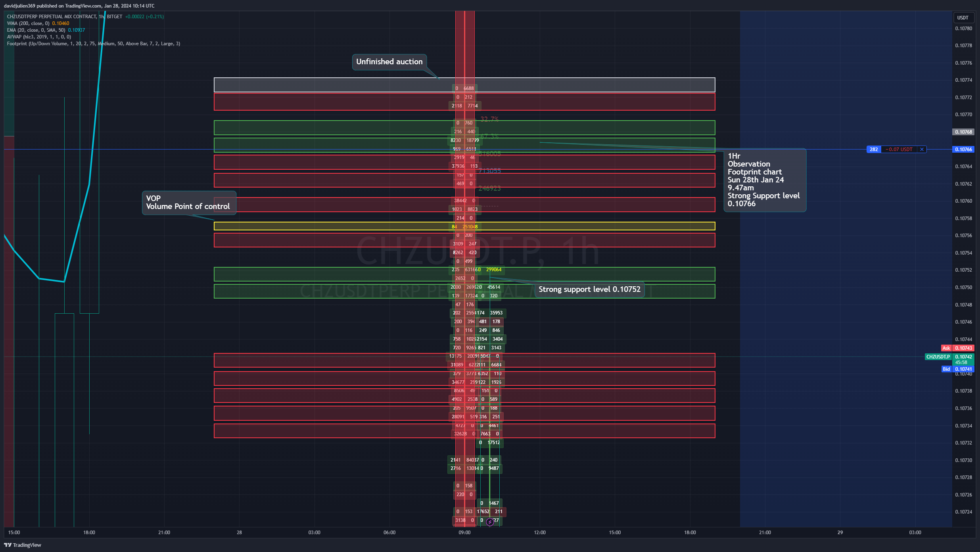The image size is (980, 552).
Task: Click the +0.00022 (+0.21%) change value
Action: (144, 17)
